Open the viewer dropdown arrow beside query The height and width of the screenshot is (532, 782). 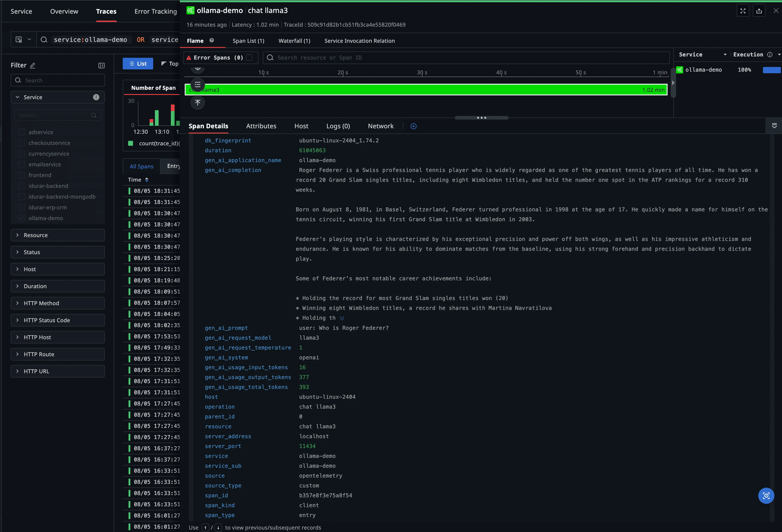click(29, 40)
